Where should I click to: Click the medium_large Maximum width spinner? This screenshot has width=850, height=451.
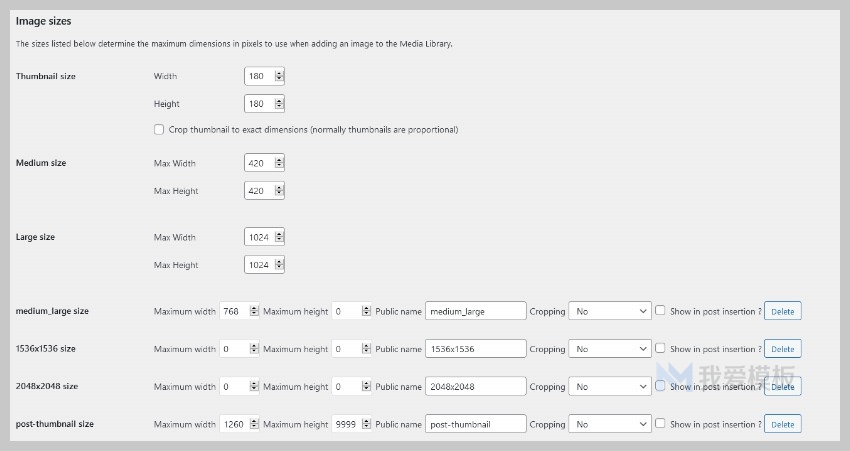coord(254,311)
